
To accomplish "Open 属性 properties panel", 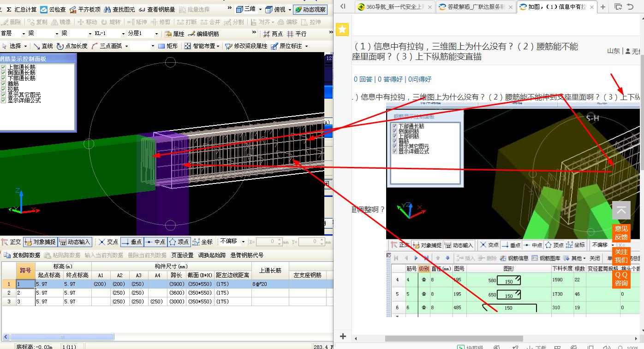I will coord(174,34).
